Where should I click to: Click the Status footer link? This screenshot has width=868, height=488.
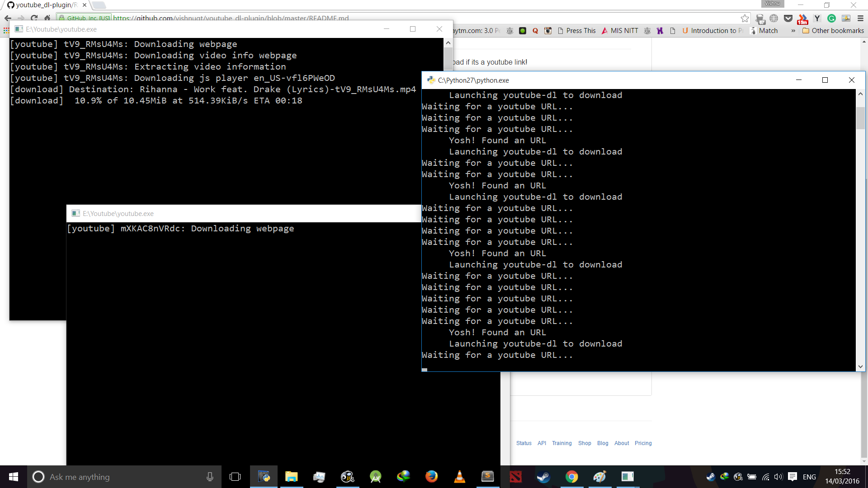(x=524, y=443)
